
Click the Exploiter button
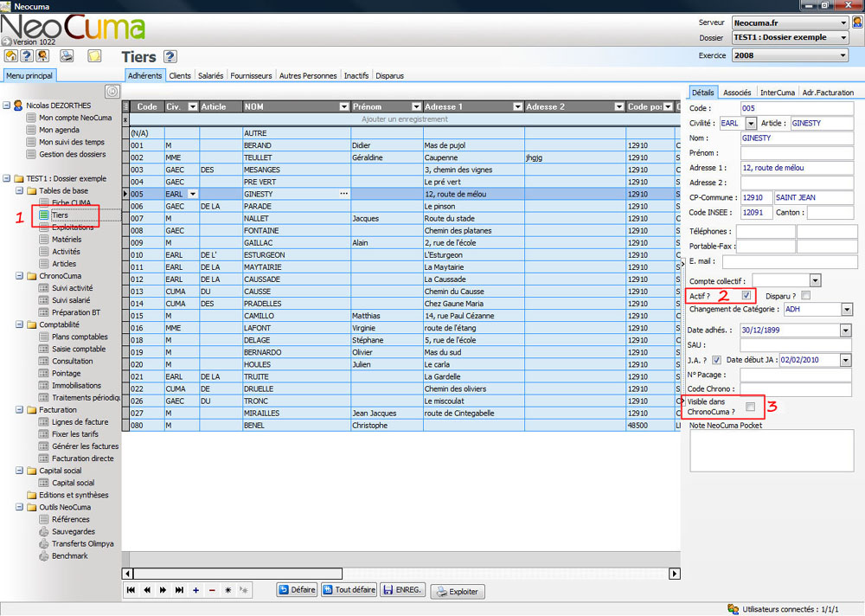(x=458, y=591)
